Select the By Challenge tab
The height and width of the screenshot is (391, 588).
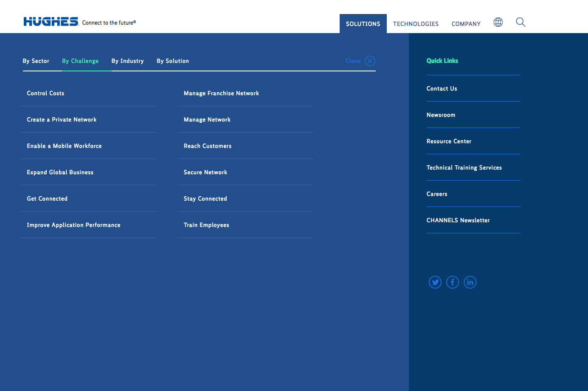[80, 61]
